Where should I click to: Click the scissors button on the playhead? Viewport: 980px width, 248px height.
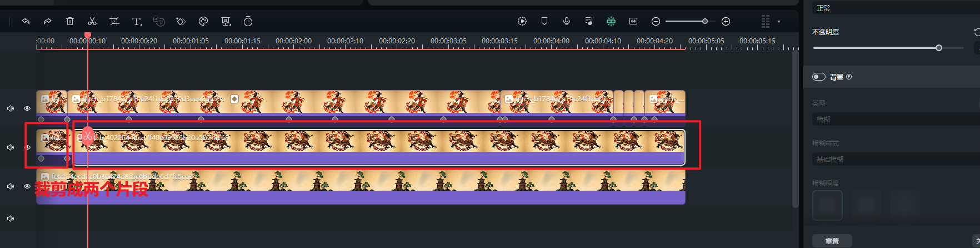pos(88,136)
